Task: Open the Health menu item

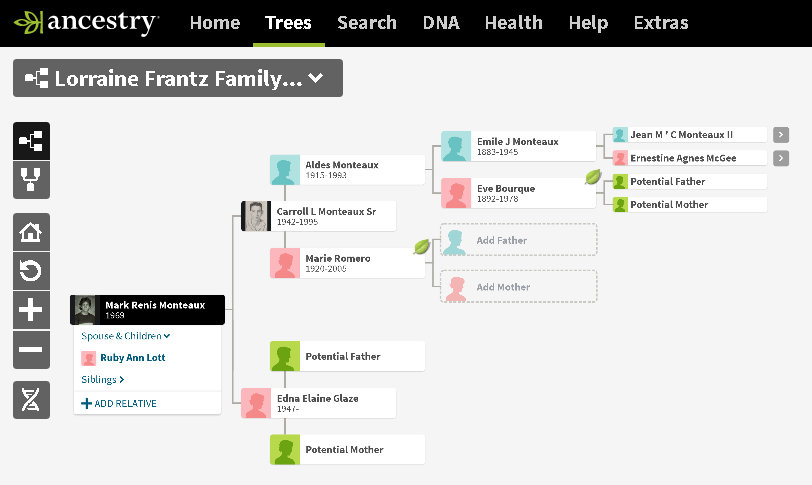Action: [x=513, y=23]
